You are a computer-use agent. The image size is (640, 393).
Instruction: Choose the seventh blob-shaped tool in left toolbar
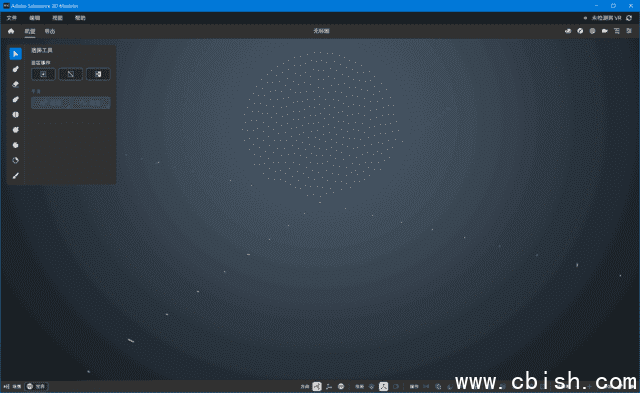point(16,145)
